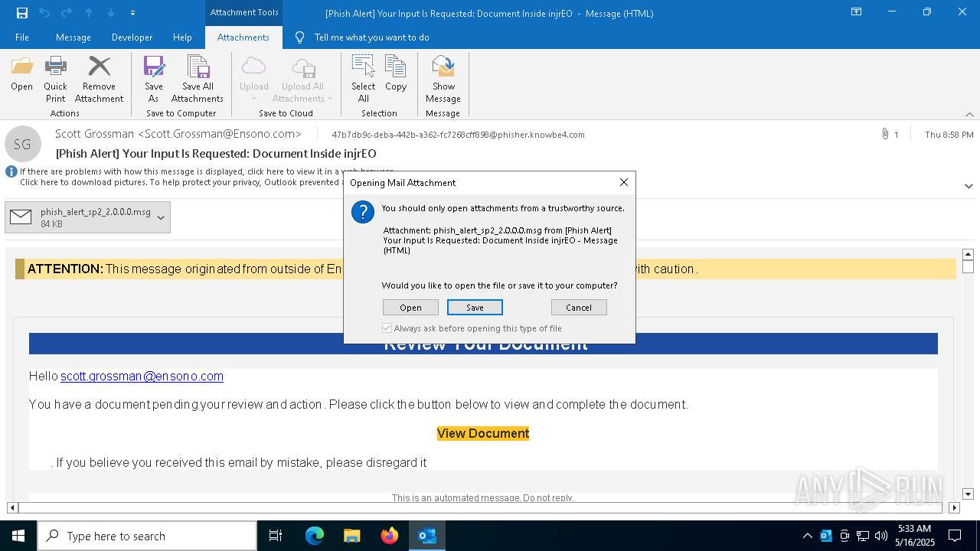Open the Help tab

coord(182,37)
